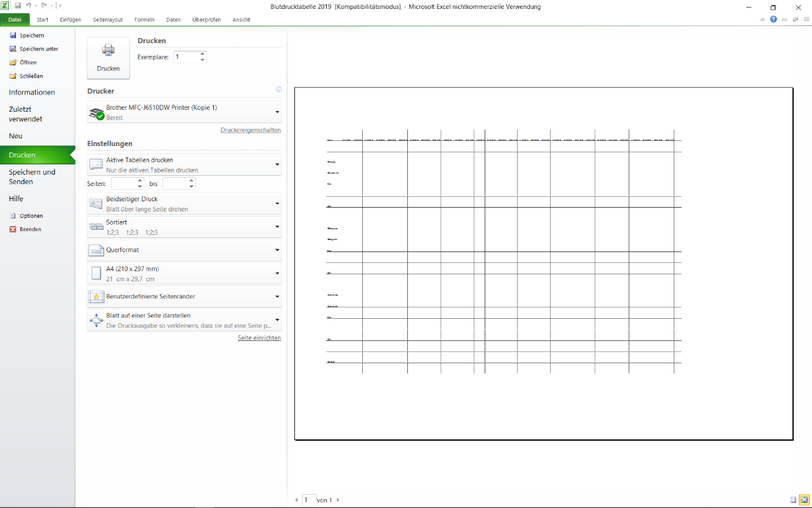Click the Seite einrichten link
The width and height of the screenshot is (812, 508).
tap(259, 338)
